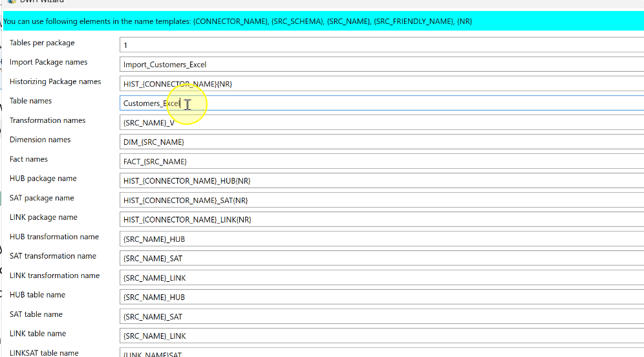The height and width of the screenshot is (357, 644).
Task: Click the 'LINKSAT table name' label
Action: point(44,353)
